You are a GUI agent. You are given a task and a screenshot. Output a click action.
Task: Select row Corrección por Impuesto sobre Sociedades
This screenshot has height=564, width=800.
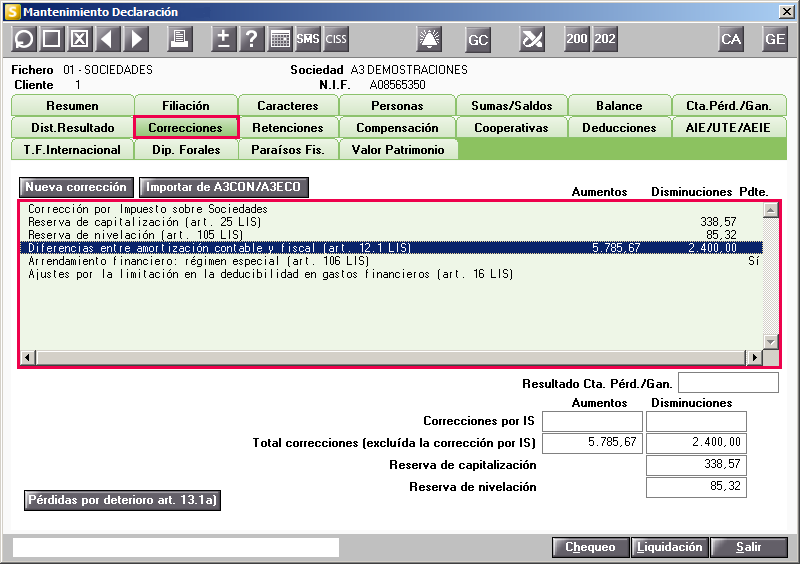coord(391,209)
